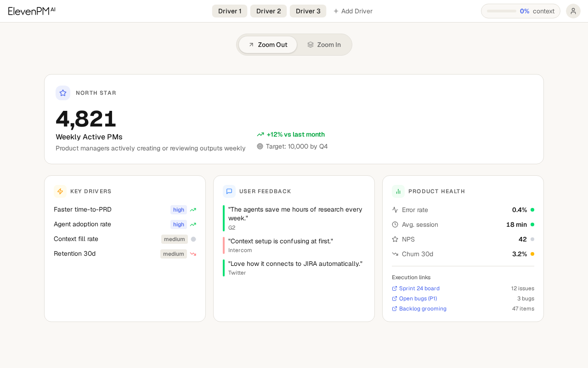
Task: Open the Driver 2 tab
Action: tap(268, 11)
